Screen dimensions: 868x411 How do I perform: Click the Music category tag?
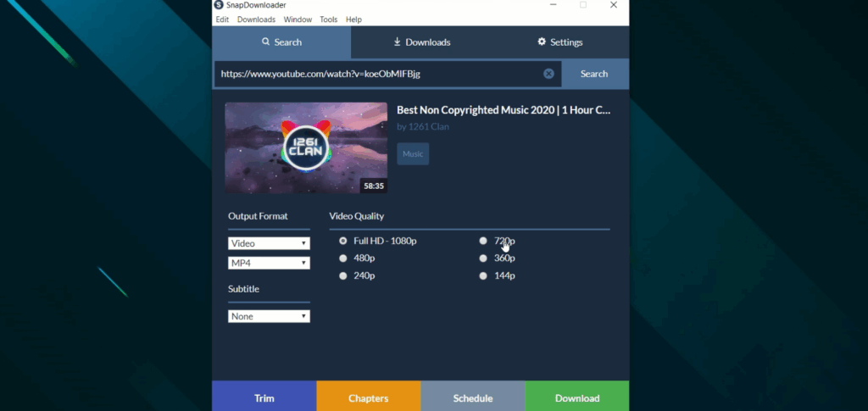413,153
